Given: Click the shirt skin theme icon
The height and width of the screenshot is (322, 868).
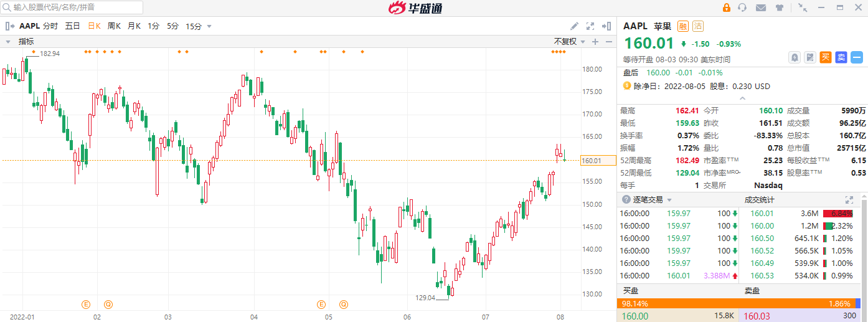Looking at the screenshot, I should pos(779,7).
